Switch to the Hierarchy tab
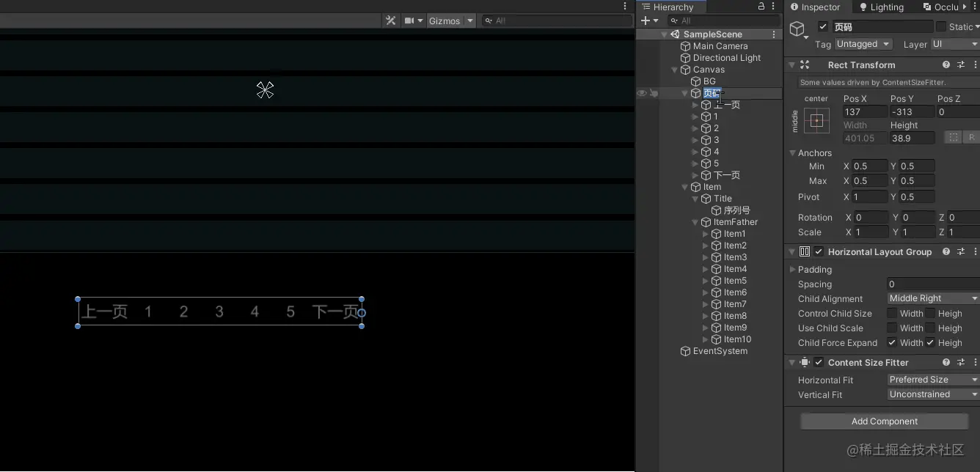The width and height of the screenshot is (980, 472). pos(668,7)
